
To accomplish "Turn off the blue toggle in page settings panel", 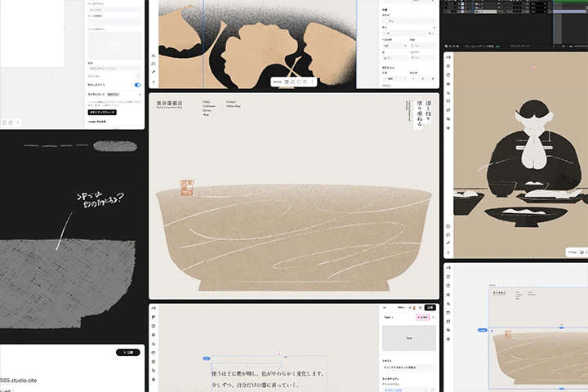I will click(x=138, y=85).
